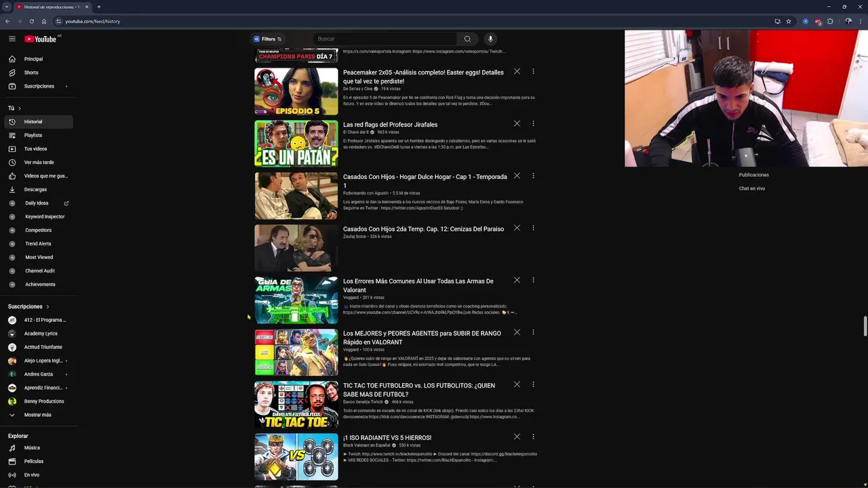Image resolution: width=868 pixels, height=488 pixels.
Task: Expand subscriptions with Mostrar más
Action: click(x=39, y=415)
